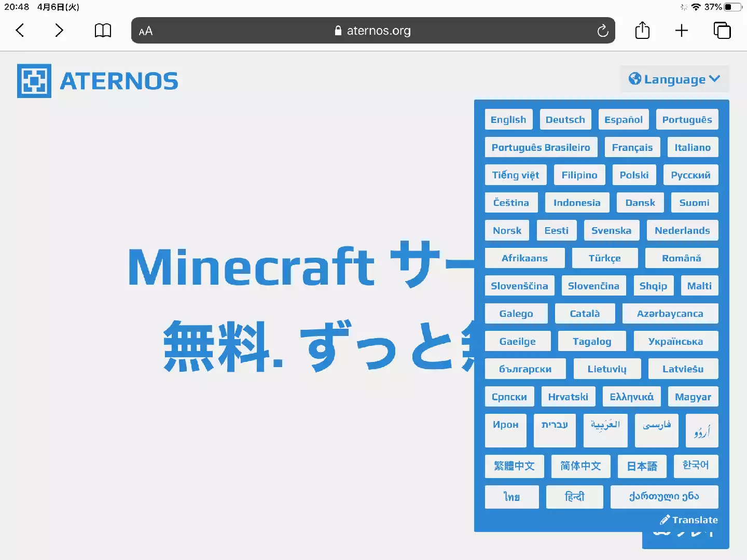Select Suomi language
This screenshot has height=560, width=747.
695,203
